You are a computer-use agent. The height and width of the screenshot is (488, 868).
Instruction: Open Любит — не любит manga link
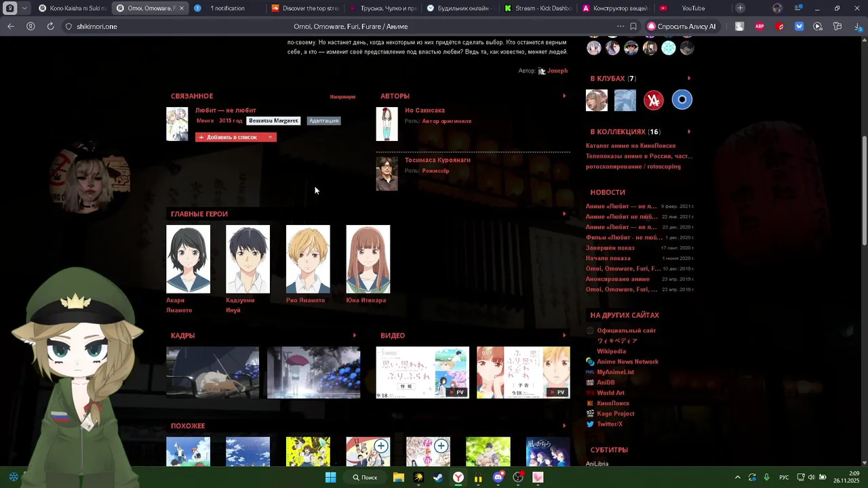[x=226, y=110]
